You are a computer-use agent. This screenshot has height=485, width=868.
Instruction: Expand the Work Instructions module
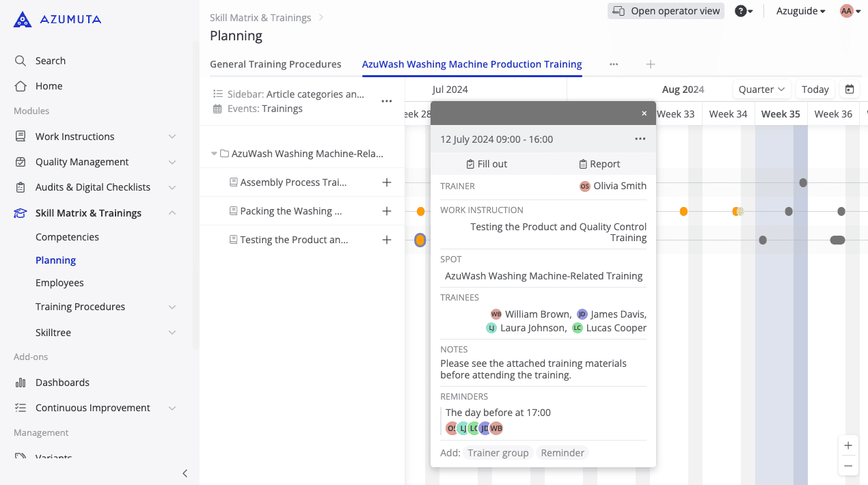(x=172, y=137)
